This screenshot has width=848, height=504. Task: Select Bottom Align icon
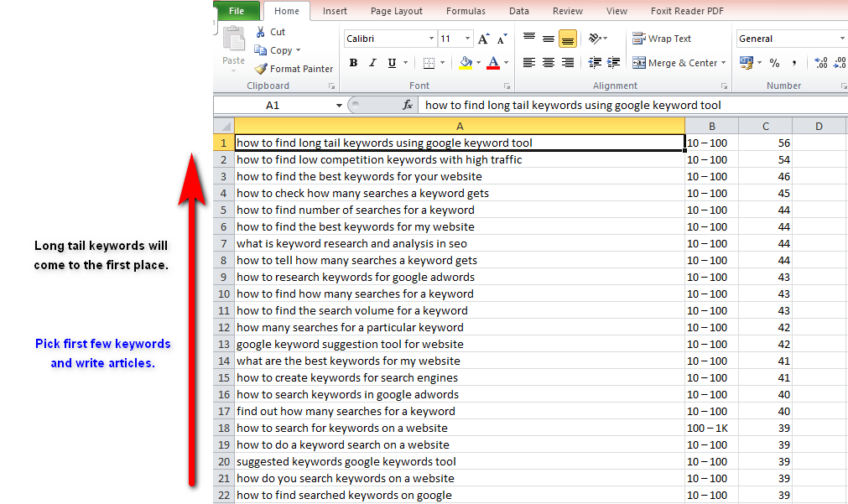click(567, 39)
